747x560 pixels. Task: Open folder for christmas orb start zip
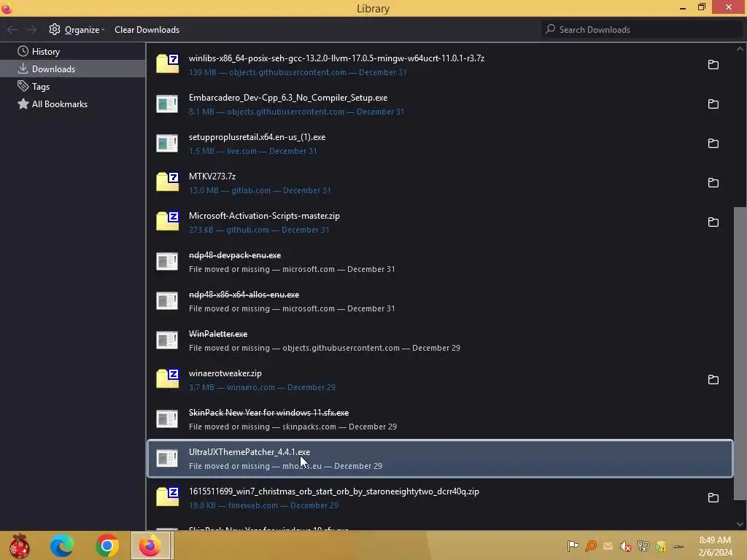tap(713, 498)
